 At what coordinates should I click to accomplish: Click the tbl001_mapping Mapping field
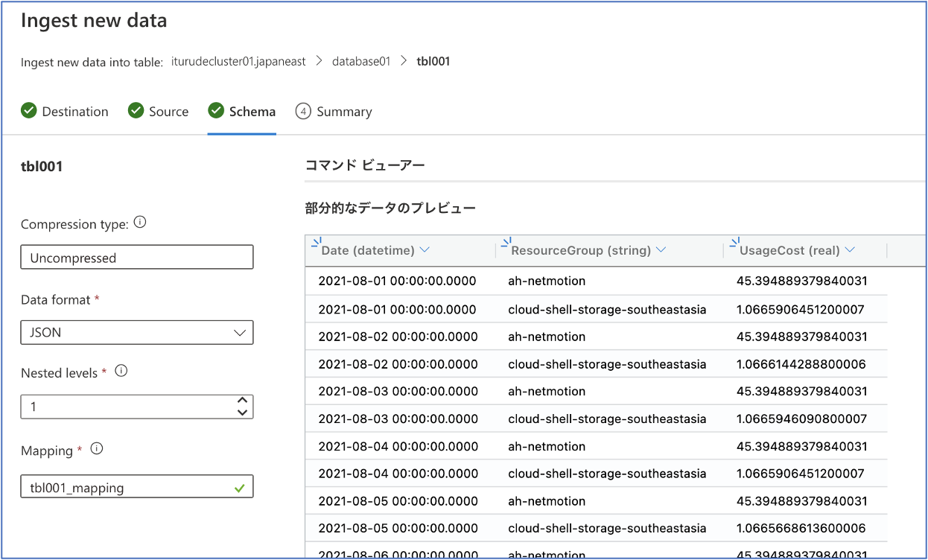coord(137,488)
